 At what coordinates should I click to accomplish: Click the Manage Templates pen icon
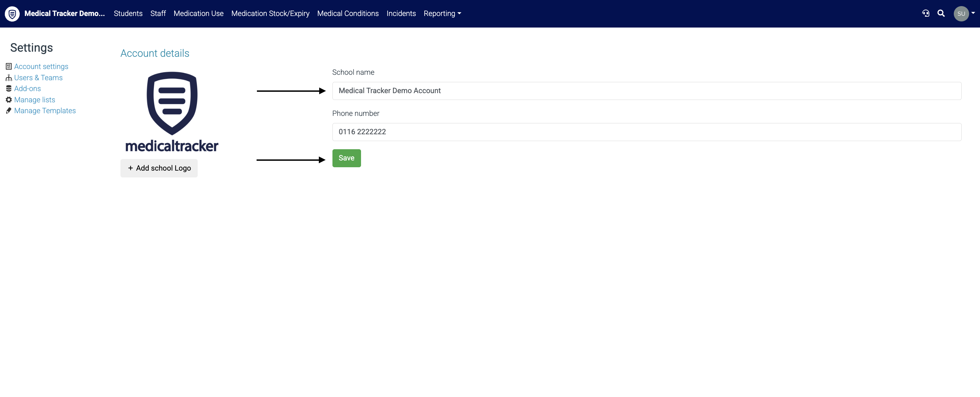(9, 110)
